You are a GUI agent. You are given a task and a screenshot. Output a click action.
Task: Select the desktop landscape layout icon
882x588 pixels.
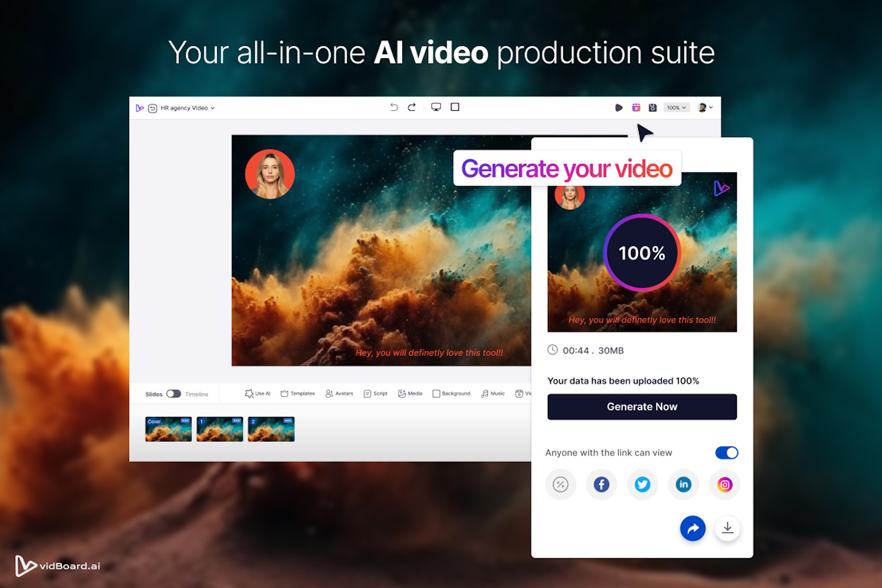tap(436, 107)
